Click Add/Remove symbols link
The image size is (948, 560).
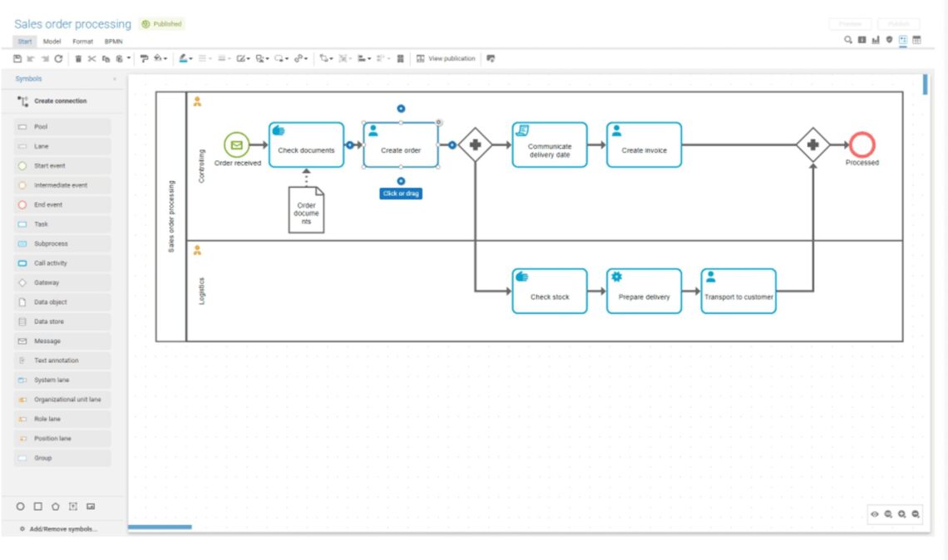[62, 529]
